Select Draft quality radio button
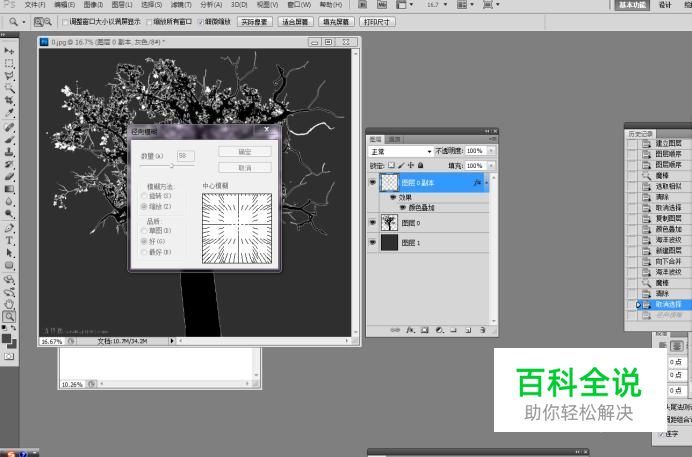This screenshot has width=692, height=457. [144, 231]
